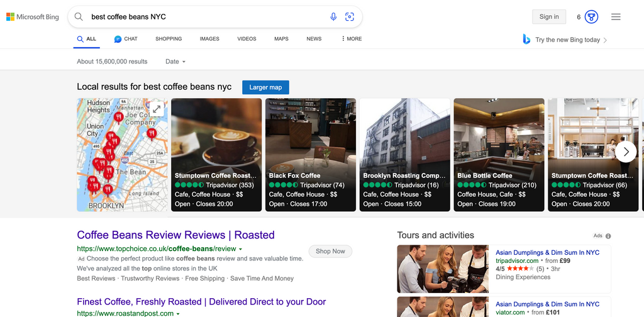Viewport: 644px width, 317px height.
Task: Switch to the News tab
Action: point(314,39)
